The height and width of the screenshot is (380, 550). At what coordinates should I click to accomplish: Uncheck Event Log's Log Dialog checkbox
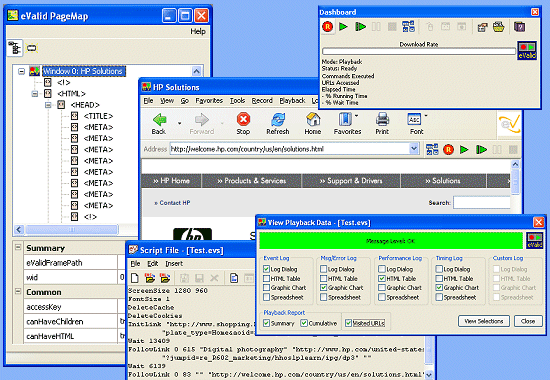point(266,269)
